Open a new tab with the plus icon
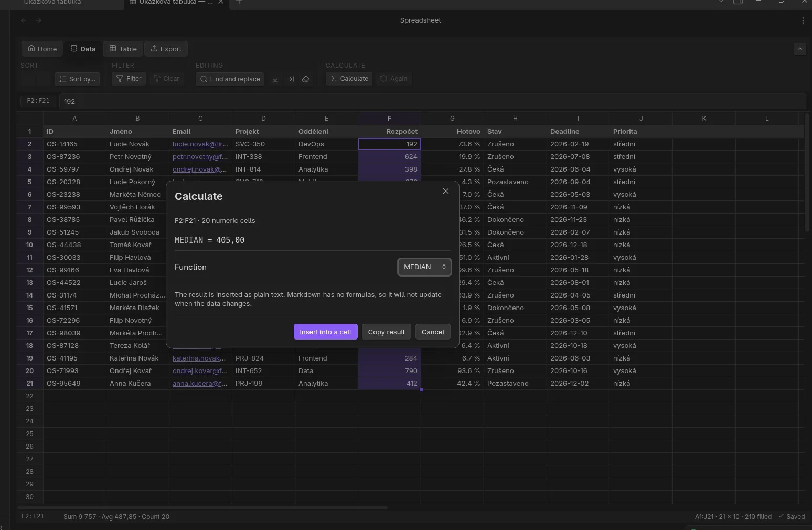Viewport: 812px width, 530px height. click(239, 2)
